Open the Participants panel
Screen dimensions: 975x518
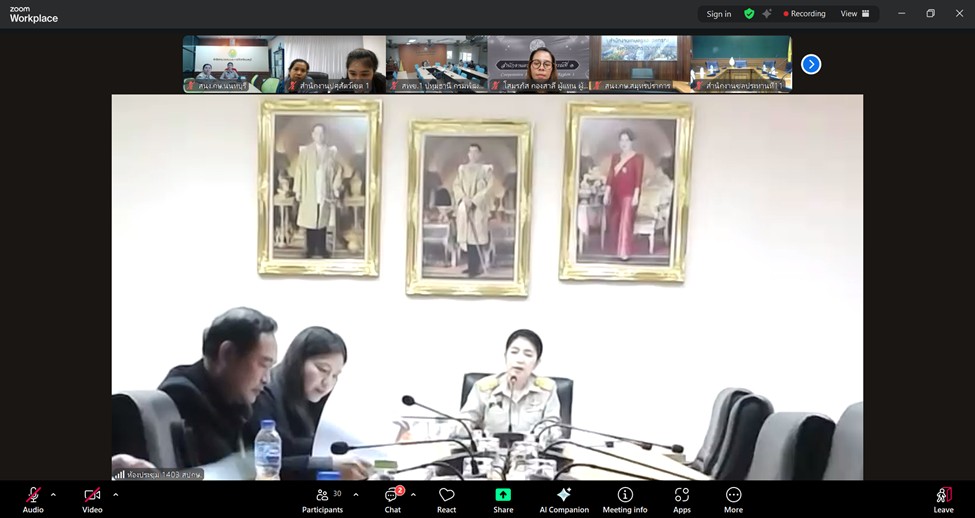pyautogui.click(x=322, y=499)
